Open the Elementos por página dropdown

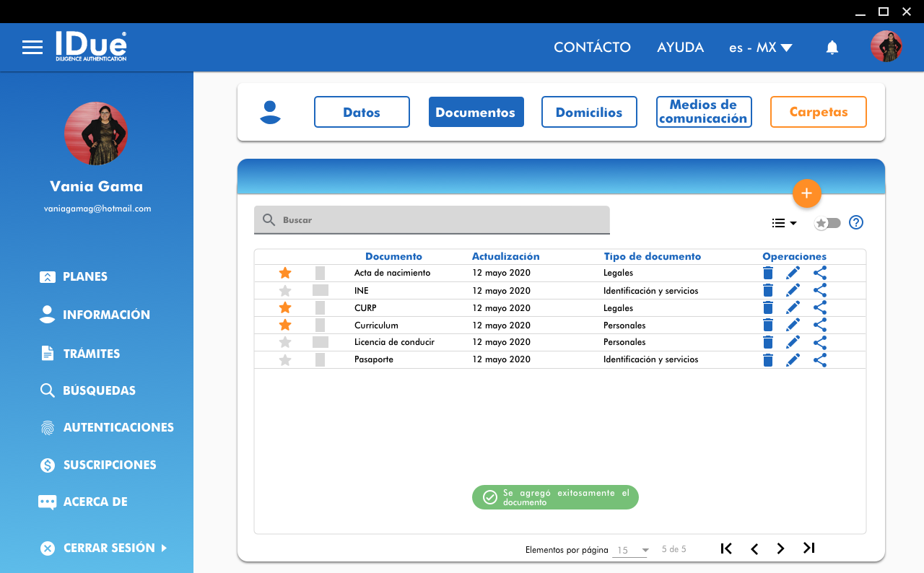pyautogui.click(x=631, y=550)
